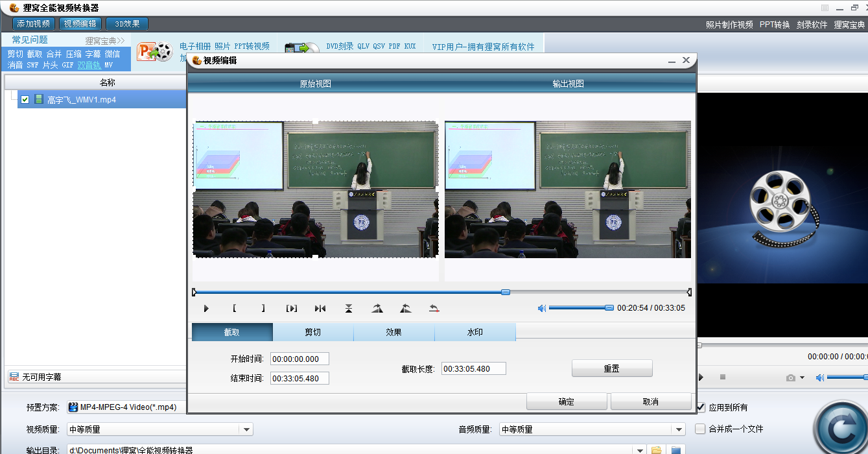Viewport: 868px width, 454px height.
Task: Uncheck the 高宇飞_WMV1.mp4 file checkbox
Action: pyautogui.click(x=25, y=100)
